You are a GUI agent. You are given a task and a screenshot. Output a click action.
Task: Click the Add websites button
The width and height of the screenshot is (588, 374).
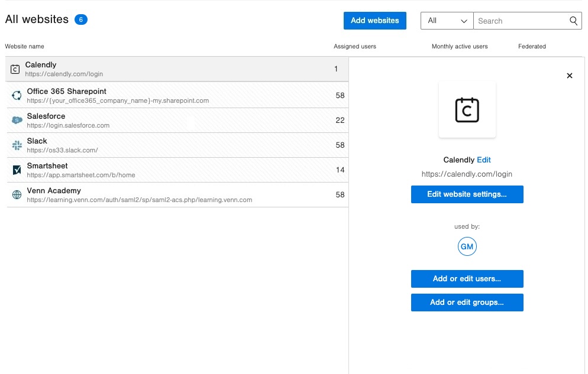tap(374, 21)
